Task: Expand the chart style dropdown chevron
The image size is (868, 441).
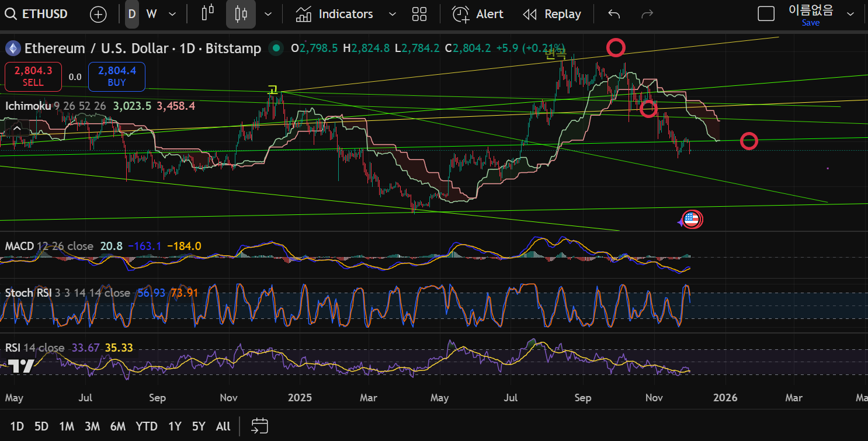Action: point(268,14)
